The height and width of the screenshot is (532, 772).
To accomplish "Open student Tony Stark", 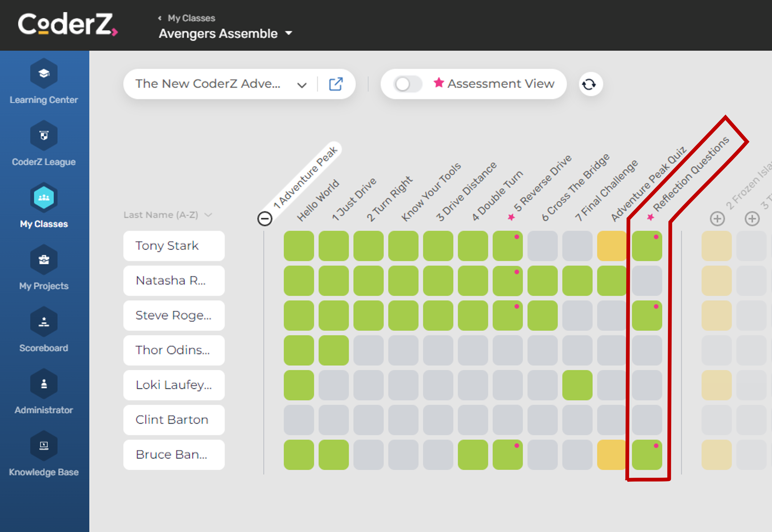I will click(174, 246).
